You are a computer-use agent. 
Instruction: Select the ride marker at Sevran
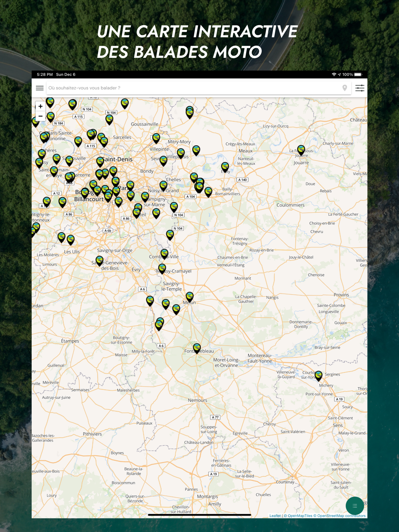pos(164,161)
